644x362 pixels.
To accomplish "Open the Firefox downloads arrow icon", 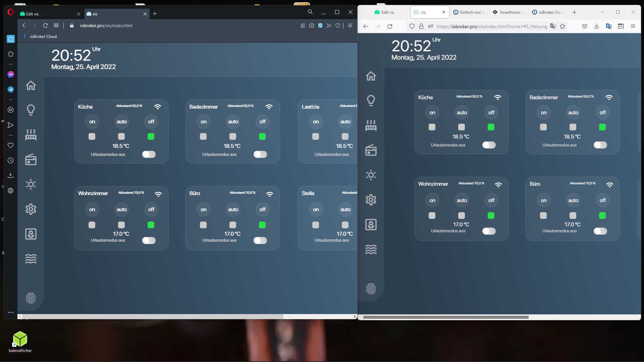I will tap(596, 26).
